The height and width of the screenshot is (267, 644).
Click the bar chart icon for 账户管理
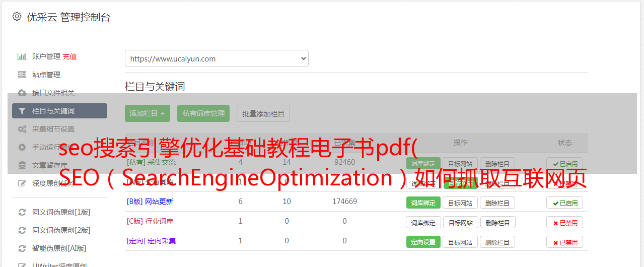click(22, 56)
